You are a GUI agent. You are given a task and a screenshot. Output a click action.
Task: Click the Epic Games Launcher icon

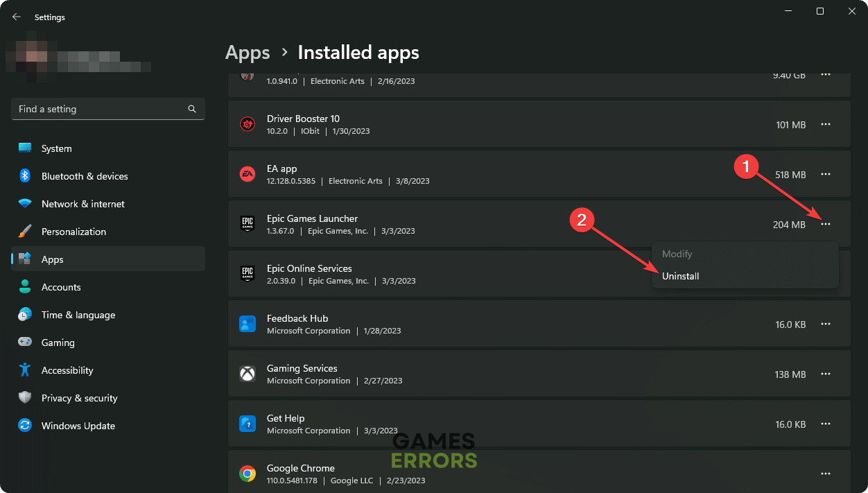[248, 224]
